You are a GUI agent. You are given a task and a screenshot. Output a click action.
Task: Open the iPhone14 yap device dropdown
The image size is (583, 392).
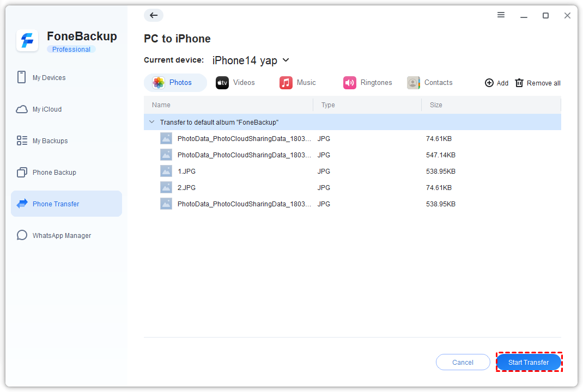[251, 60]
